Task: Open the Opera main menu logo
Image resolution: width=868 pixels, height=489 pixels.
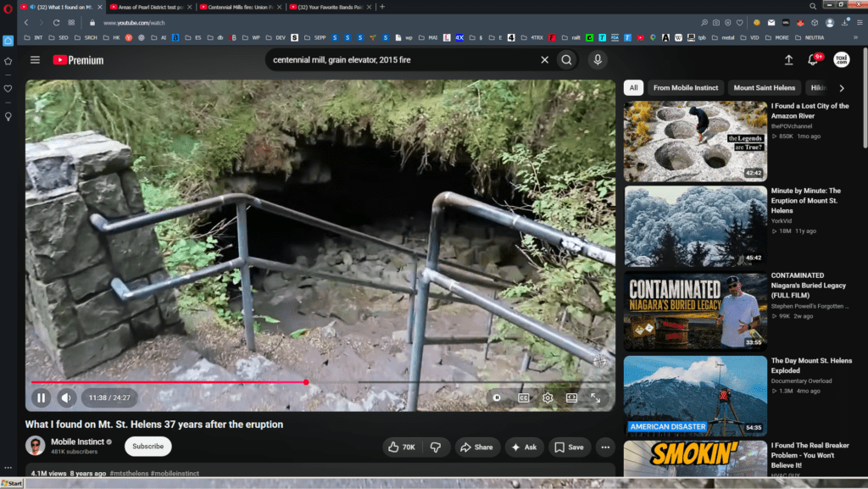Action: 8,8
